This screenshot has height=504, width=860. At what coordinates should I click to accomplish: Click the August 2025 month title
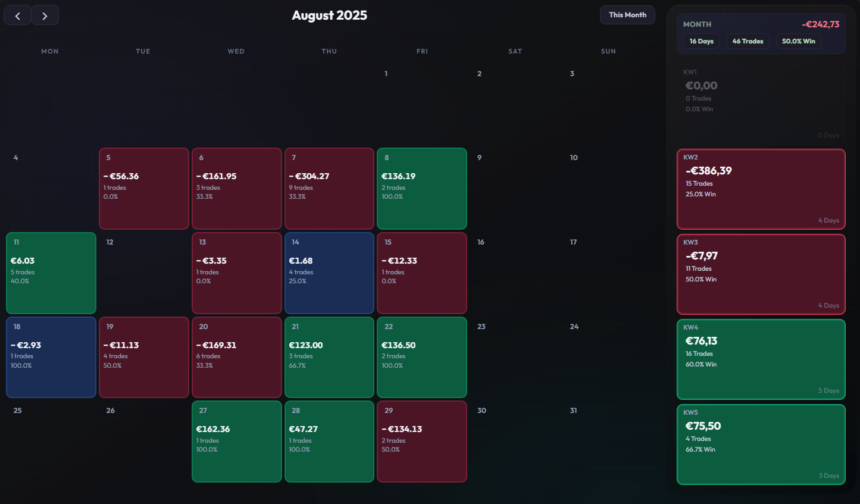click(x=329, y=15)
